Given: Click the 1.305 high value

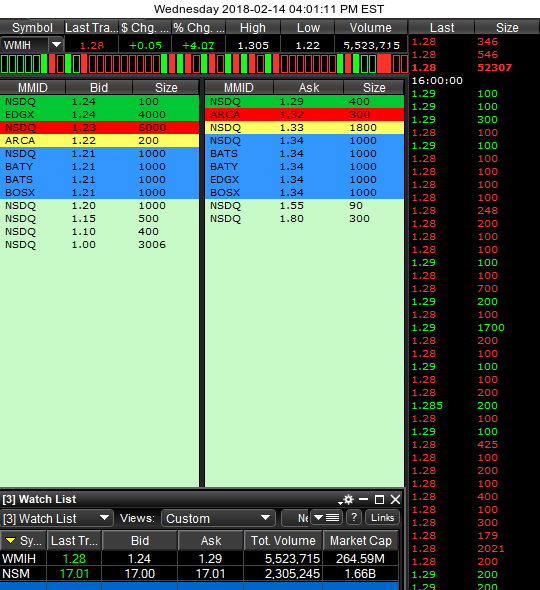Looking at the screenshot, I should [x=253, y=45].
